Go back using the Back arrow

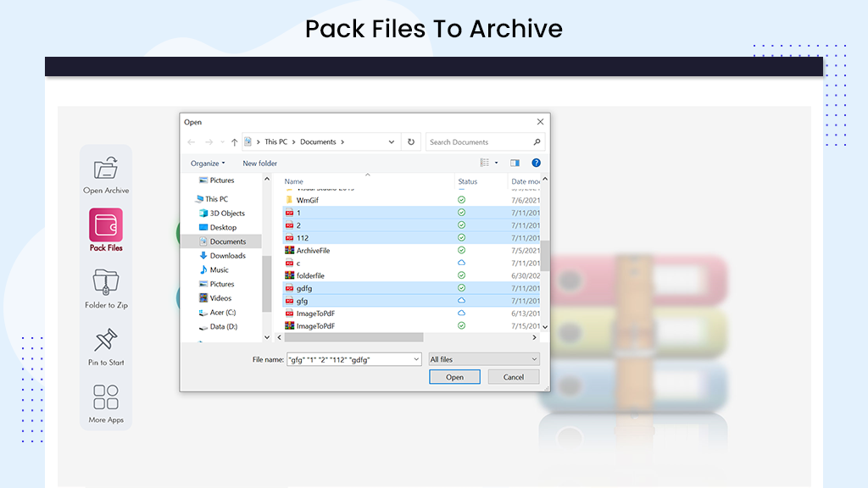pos(192,142)
